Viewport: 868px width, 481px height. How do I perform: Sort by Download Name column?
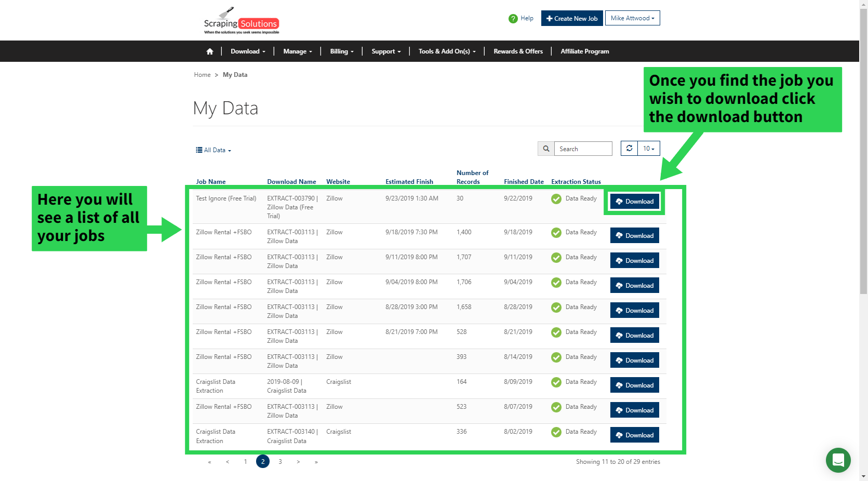[x=291, y=182]
